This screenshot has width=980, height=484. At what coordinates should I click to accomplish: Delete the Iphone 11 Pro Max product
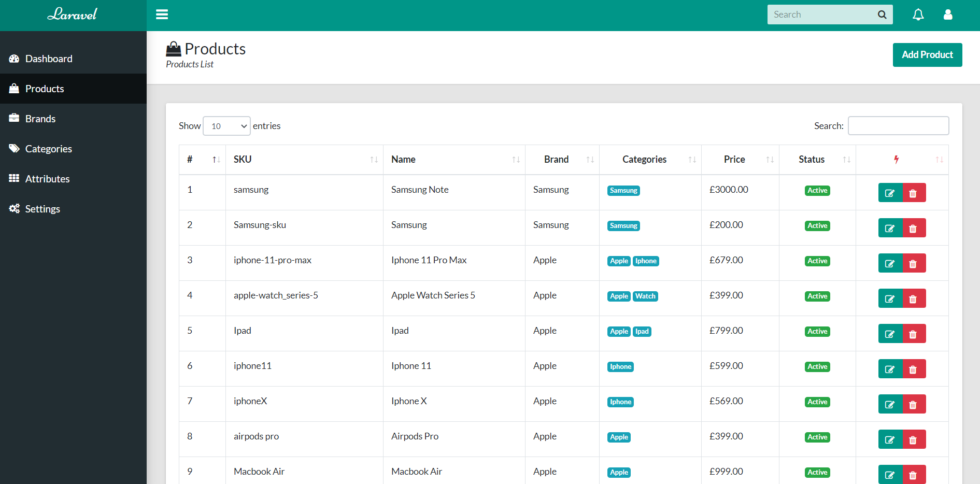(x=913, y=263)
